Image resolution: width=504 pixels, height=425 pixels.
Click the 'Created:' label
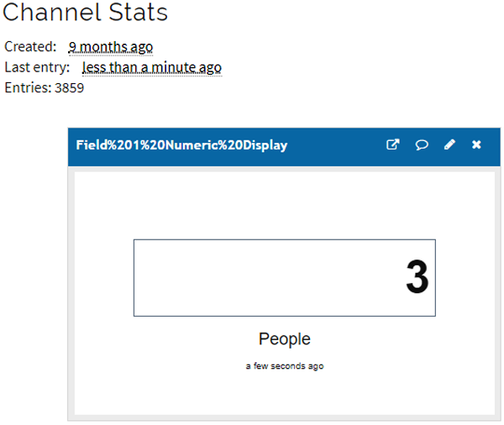point(30,47)
